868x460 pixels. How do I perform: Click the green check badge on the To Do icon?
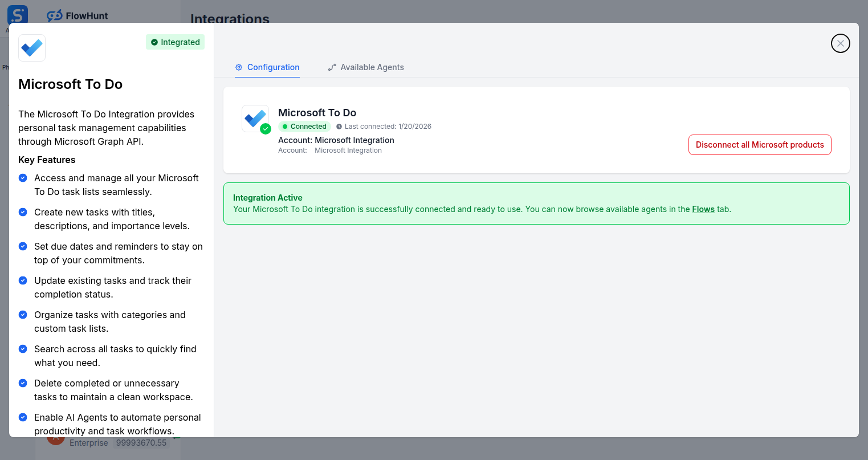[266, 129]
